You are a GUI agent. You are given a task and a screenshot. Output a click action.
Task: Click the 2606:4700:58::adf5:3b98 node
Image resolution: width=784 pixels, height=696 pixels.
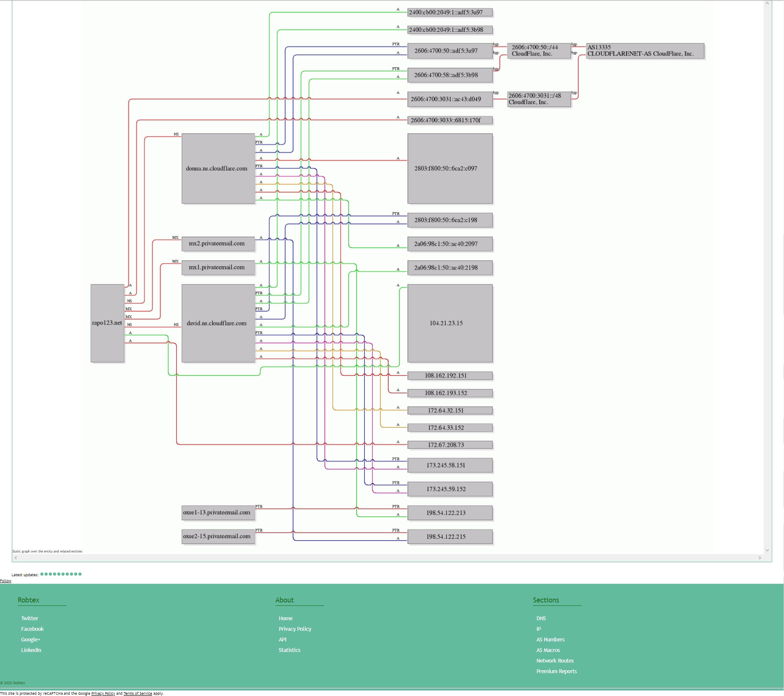pos(450,75)
